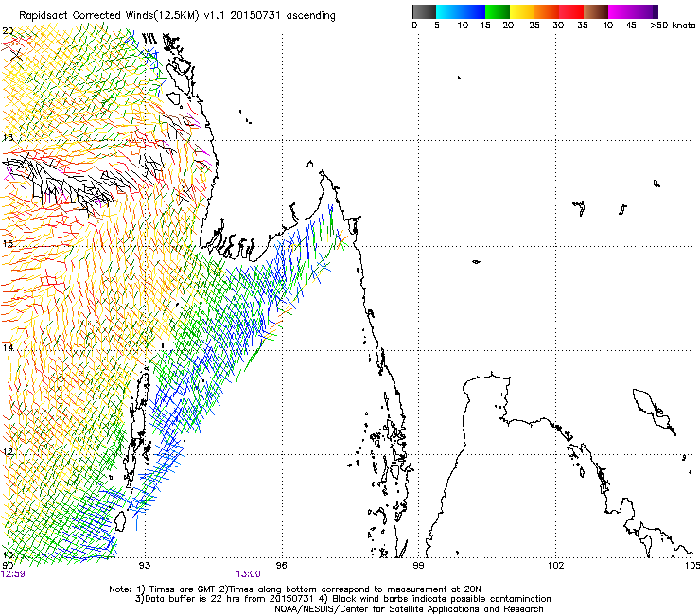Click the latitude label '12'
Image resolution: width=700 pixels, height=615 pixels.
[x=8, y=451]
